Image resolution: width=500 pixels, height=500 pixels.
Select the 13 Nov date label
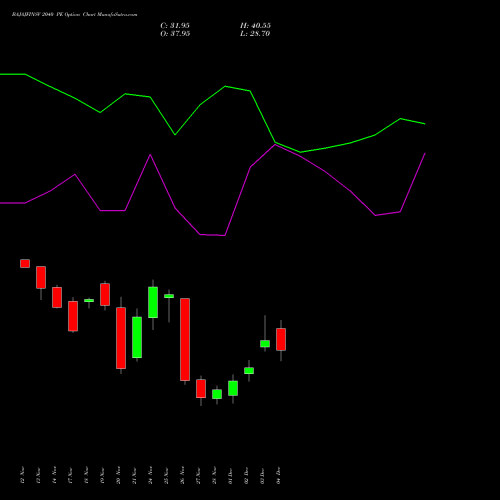point(38,475)
